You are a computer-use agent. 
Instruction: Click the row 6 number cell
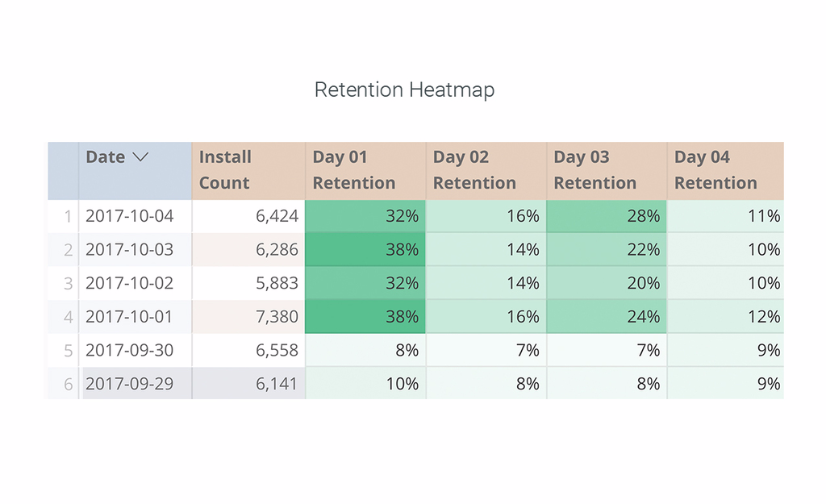68,385
